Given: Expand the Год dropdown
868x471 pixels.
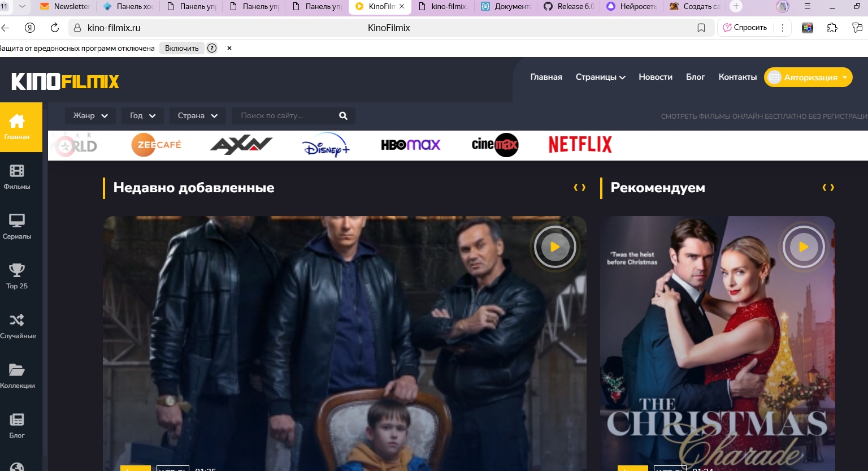Looking at the screenshot, I should [x=142, y=116].
